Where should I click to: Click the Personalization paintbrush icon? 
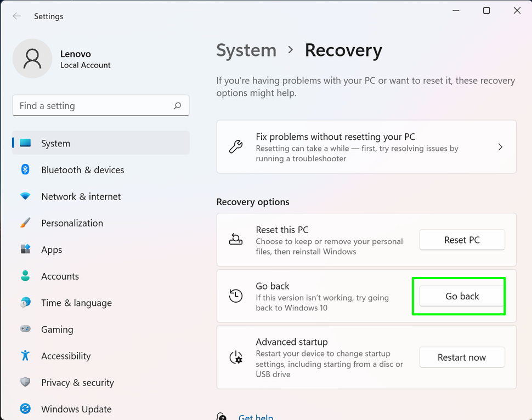(x=25, y=223)
